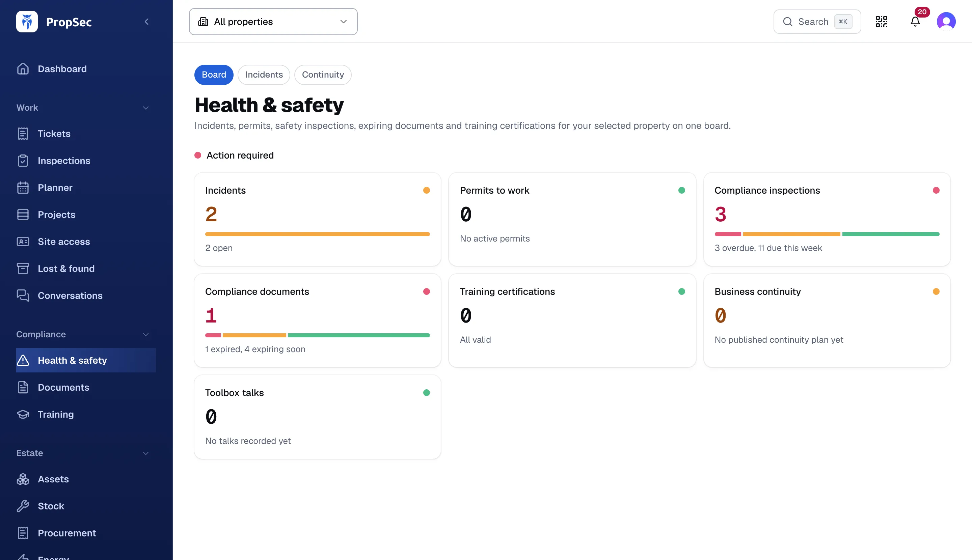The image size is (972, 560).
Task: Click the PropSec owl logo icon
Action: pyautogui.click(x=27, y=22)
